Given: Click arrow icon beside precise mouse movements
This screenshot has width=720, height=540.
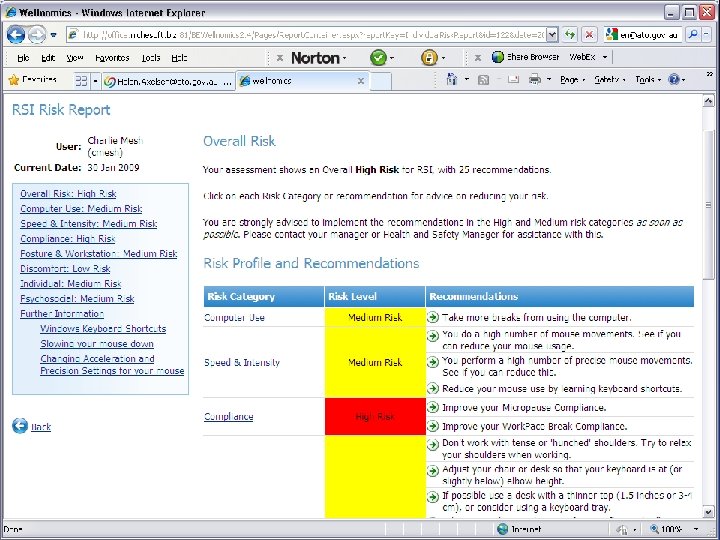Looking at the screenshot, I should (433, 362).
